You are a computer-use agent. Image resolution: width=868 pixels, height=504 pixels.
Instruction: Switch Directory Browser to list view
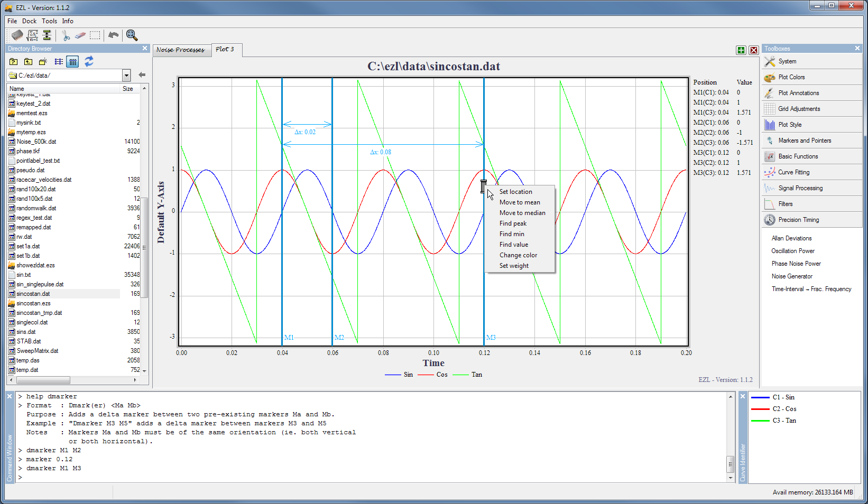tap(59, 62)
